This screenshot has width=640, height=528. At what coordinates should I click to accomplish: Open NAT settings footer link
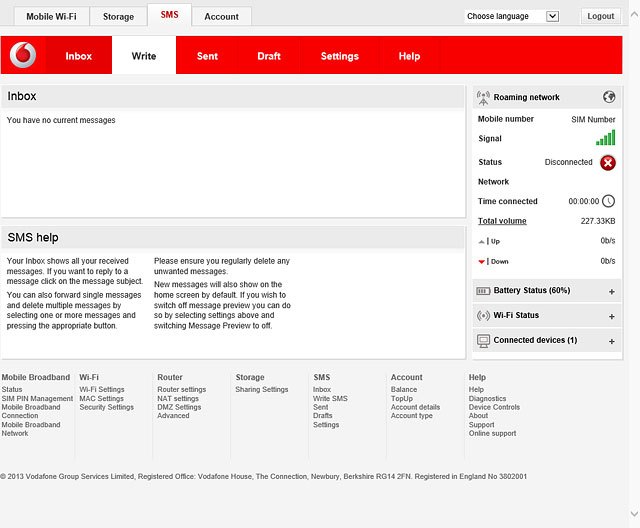[x=178, y=398]
